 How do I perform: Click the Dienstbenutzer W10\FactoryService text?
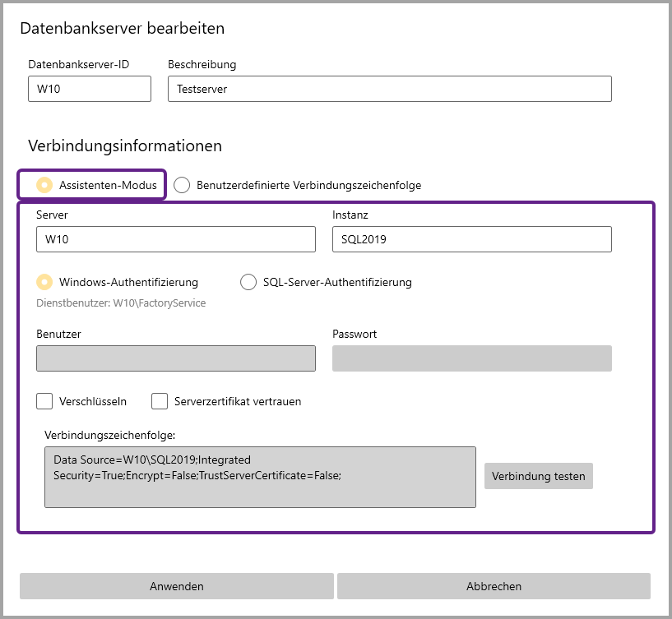click(x=121, y=303)
